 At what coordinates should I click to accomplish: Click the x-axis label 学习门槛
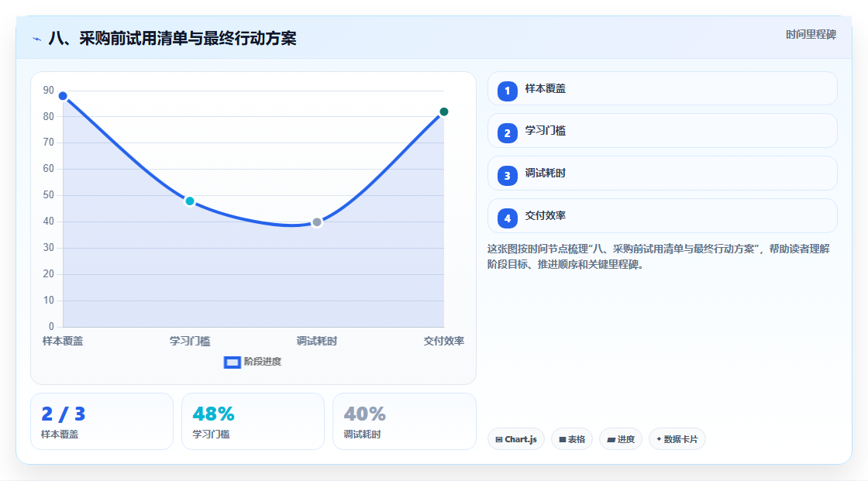click(190, 341)
